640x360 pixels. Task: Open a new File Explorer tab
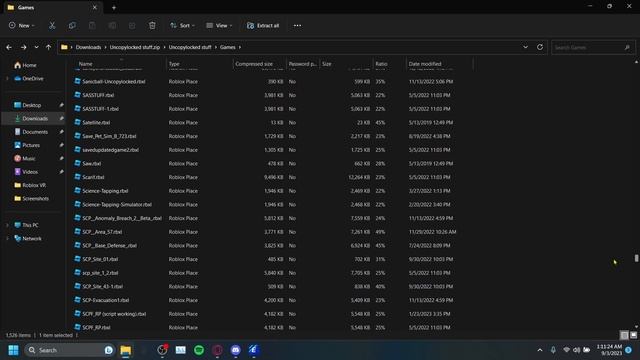(x=114, y=7)
